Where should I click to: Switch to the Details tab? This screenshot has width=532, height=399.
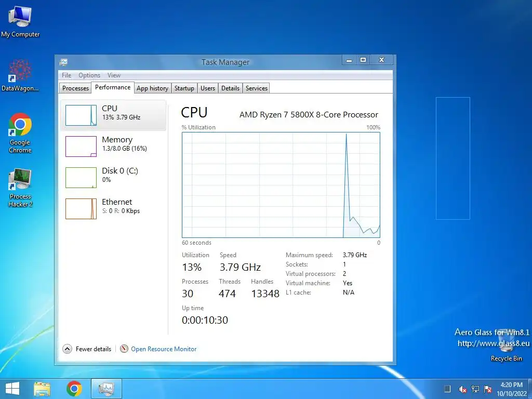230,88
